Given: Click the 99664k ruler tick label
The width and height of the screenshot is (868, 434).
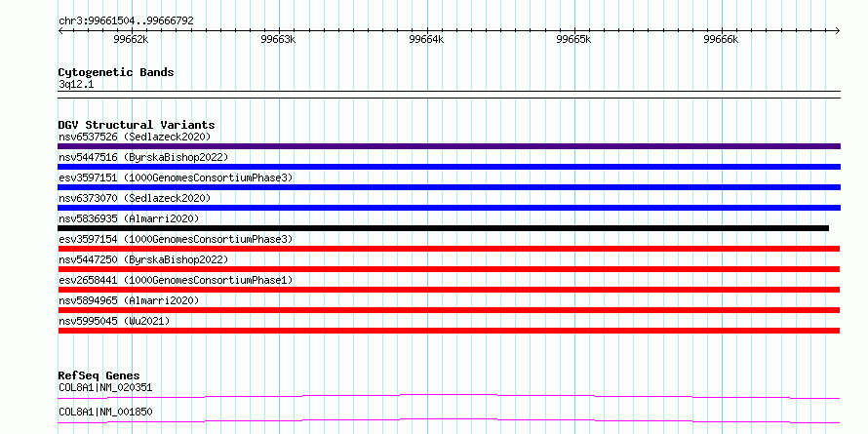Looking at the screenshot, I should tap(426, 39).
